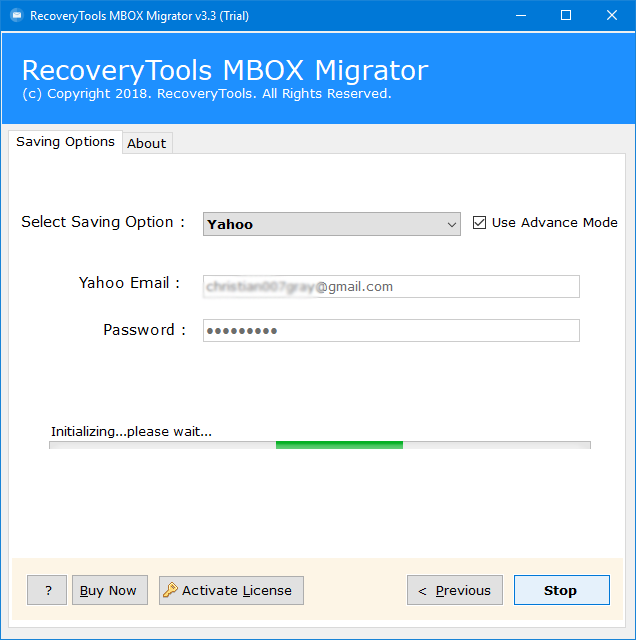Go back with the Previous button
This screenshot has width=636, height=640.
[x=455, y=590]
